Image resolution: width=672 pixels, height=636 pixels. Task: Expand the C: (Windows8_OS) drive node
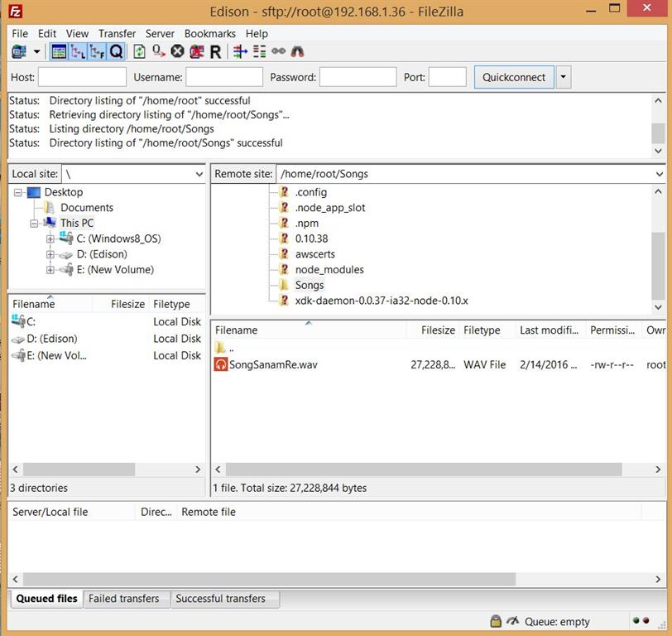(x=48, y=238)
